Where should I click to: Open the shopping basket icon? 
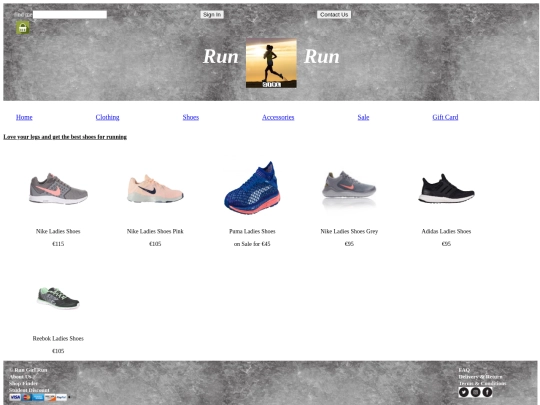pyautogui.click(x=23, y=28)
